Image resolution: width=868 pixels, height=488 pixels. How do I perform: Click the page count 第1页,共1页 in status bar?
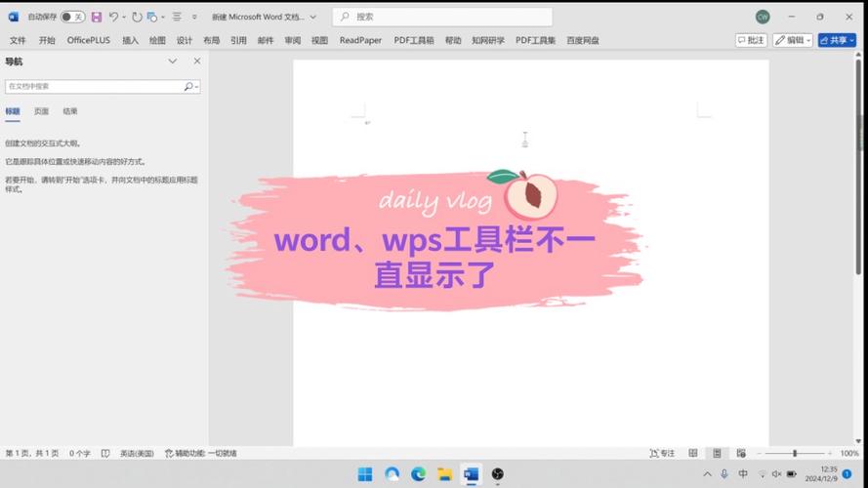pyautogui.click(x=32, y=453)
